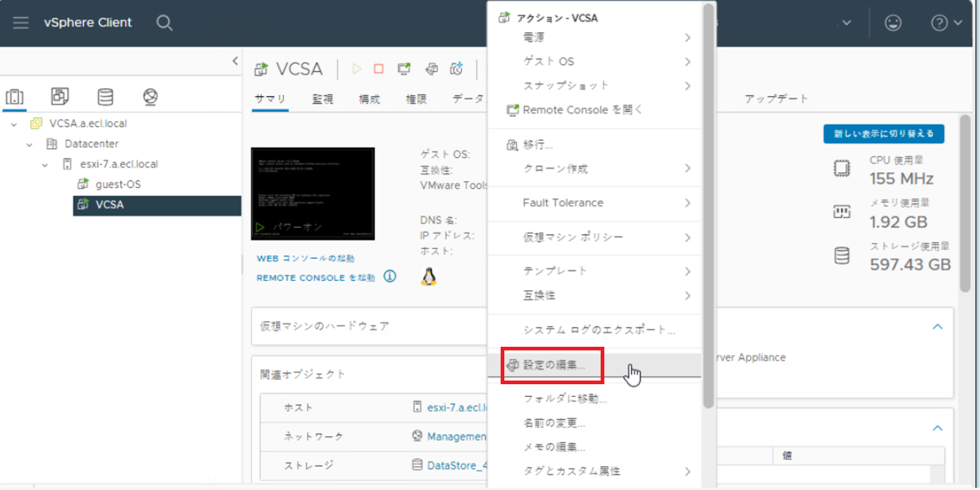Expand the クローン作成 submenu
980x490 pixels.
pos(595,168)
